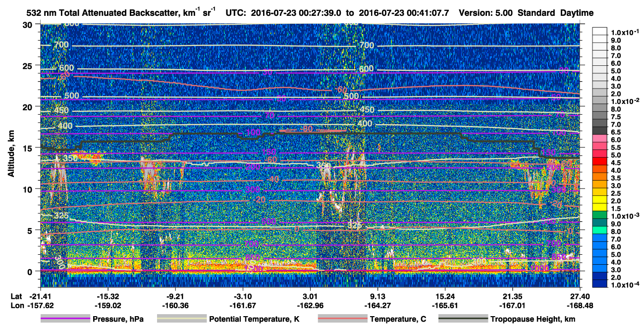
Task: Click longitude value -167.01
Action: pyautogui.click(x=513, y=305)
